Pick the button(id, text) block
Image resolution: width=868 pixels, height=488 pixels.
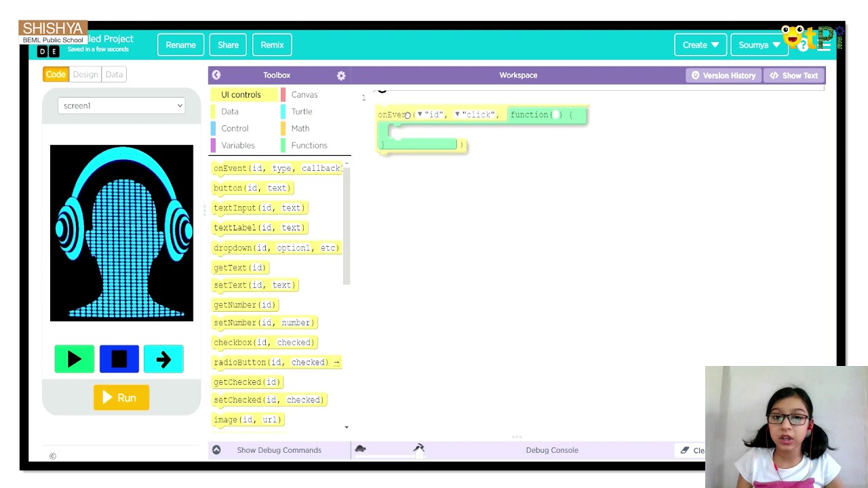pyautogui.click(x=252, y=188)
